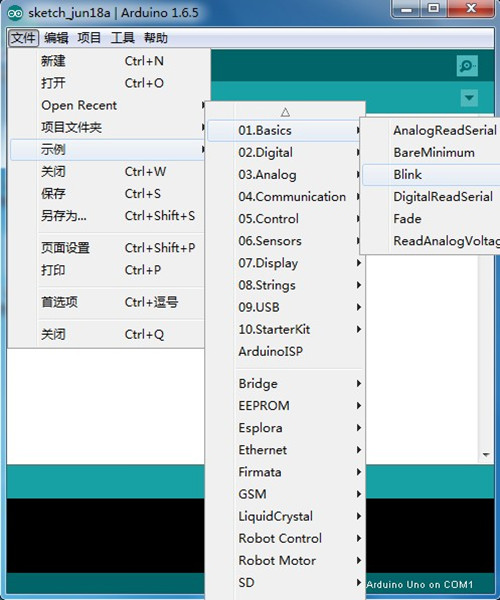Choose 保存 from the file menu
Image resolution: width=500 pixels, height=600 pixels.
[x=107, y=194]
